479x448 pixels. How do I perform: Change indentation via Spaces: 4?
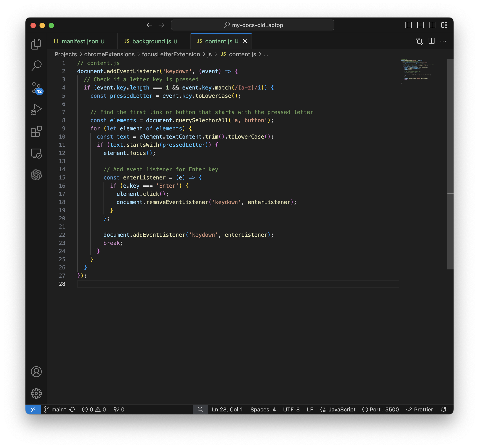click(x=263, y=409)
